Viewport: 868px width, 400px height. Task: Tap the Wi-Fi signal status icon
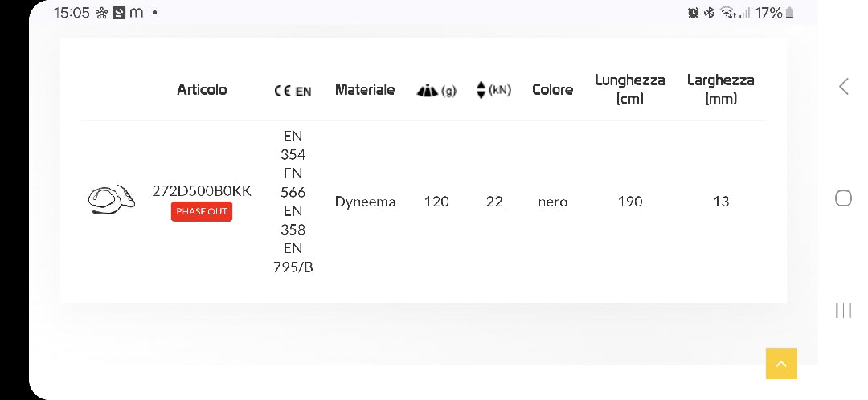pos(727,13)
